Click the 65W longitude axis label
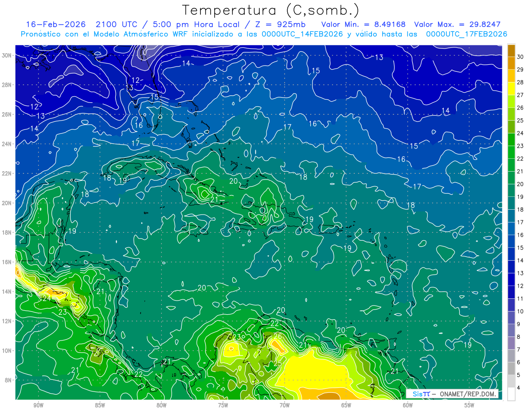This screenshot has height=411, width=532. click(x=346, y=405)
